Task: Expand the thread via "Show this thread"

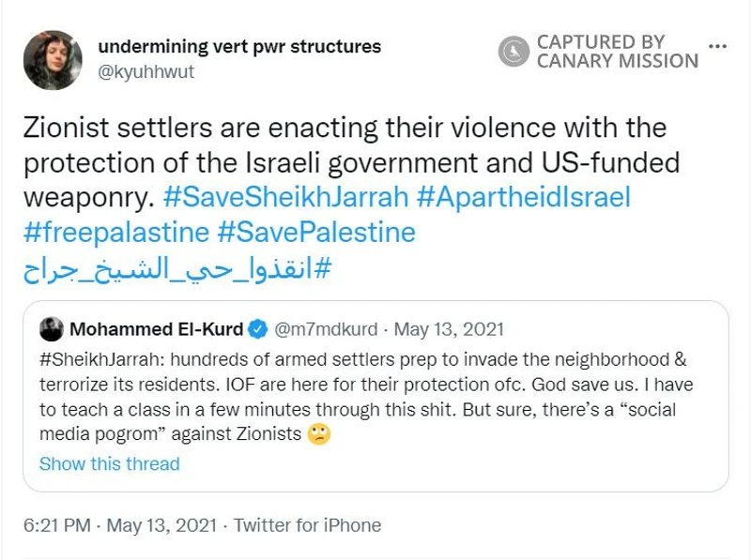Action: [109, 463]
